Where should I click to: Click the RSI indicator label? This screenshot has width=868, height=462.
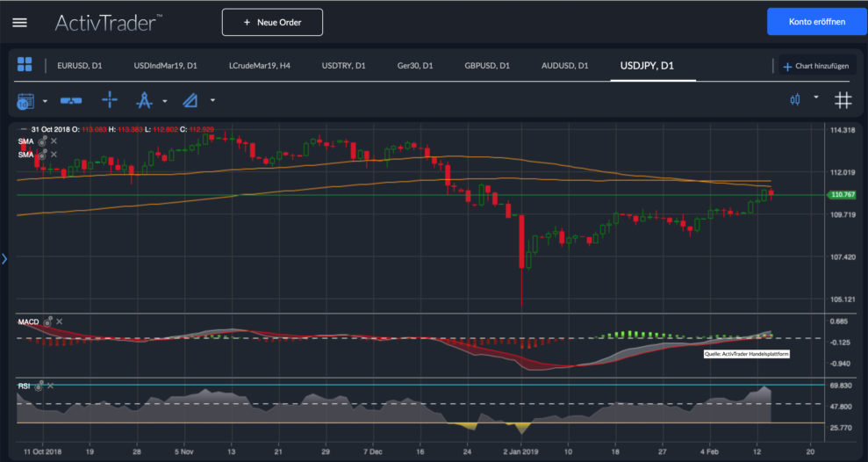point(25,386)
